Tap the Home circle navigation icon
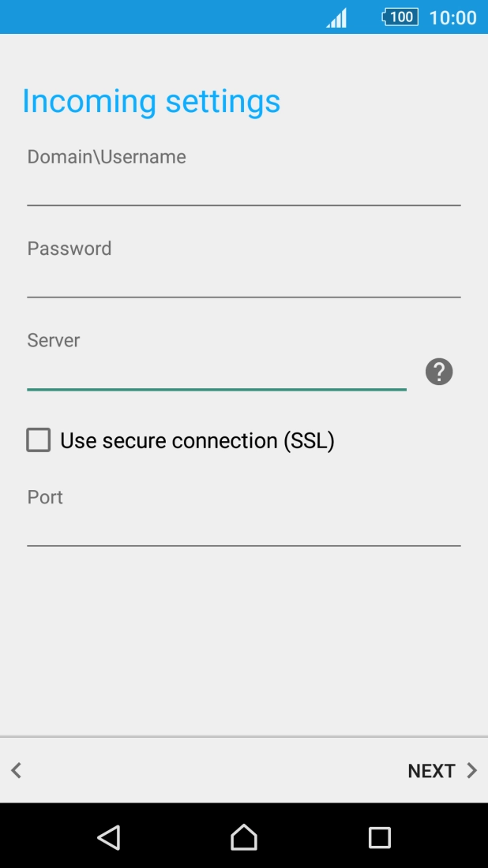Screen dimensions: 488x868 pyautogui.click(x=243, y=837)
